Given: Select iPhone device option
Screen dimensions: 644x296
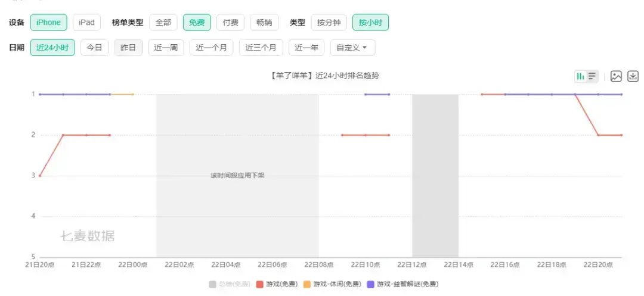Looking at the screenshot, I should [48, 23].
